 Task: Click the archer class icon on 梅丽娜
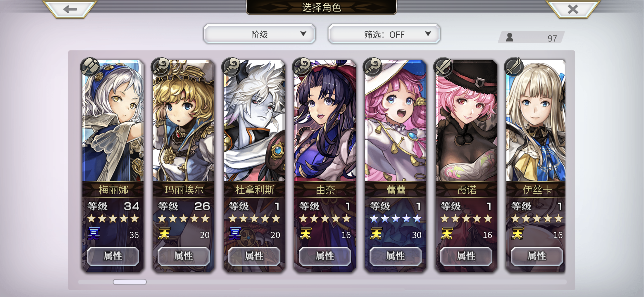[x=90, y=67]
